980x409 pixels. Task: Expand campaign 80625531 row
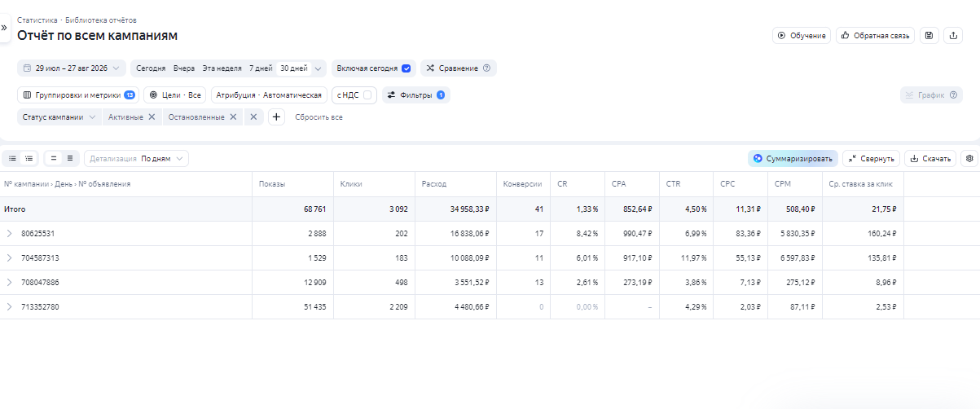point(10,234)
